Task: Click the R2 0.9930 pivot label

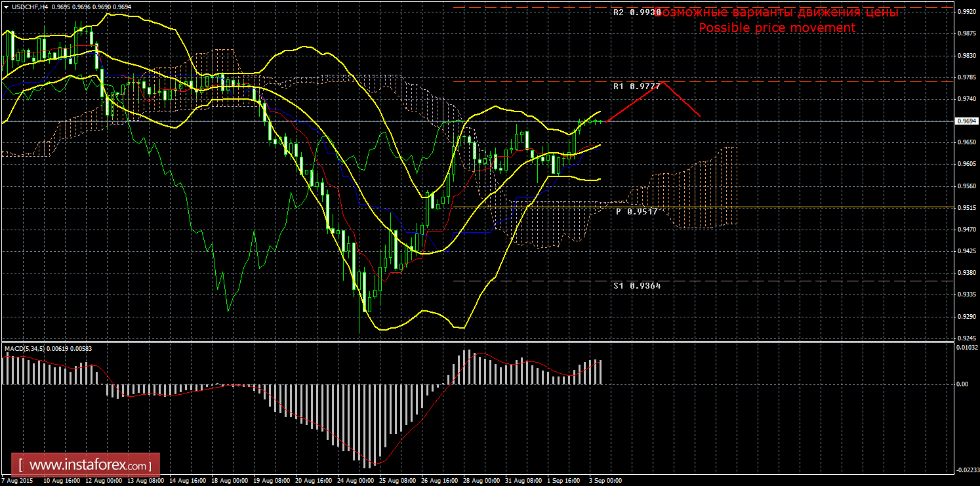Action: 637,12
